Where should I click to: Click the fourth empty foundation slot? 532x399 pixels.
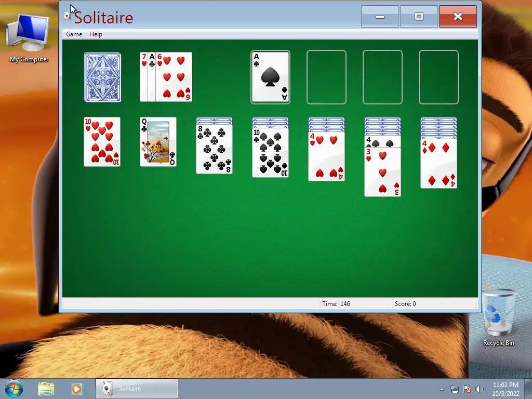(438, 77)
